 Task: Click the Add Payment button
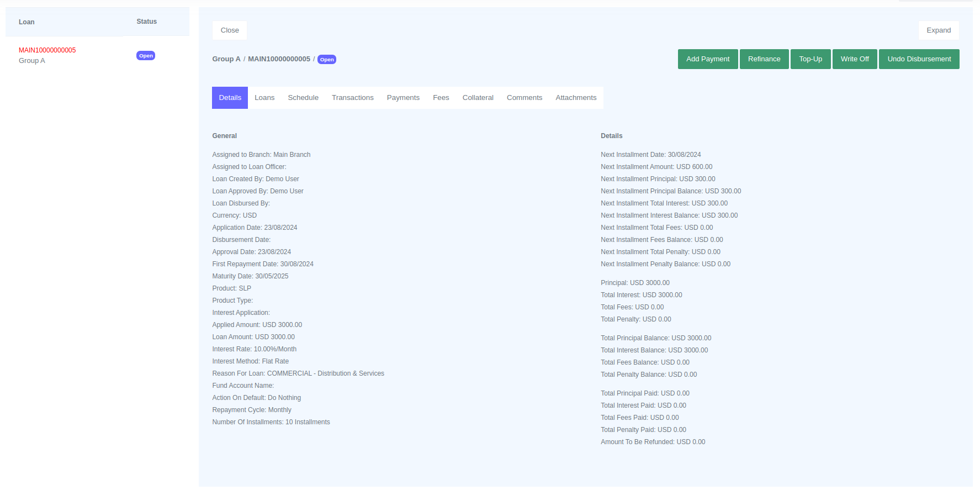pos(707,59)
